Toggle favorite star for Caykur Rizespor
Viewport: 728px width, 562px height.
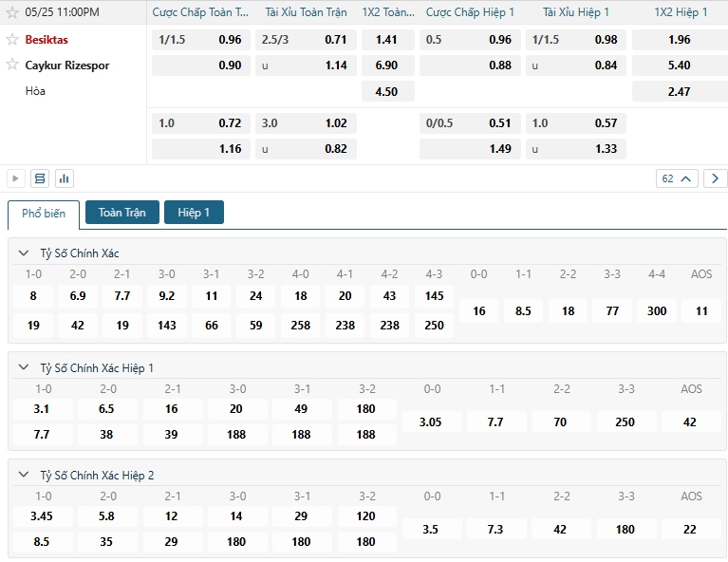click(x=12, y=66)
